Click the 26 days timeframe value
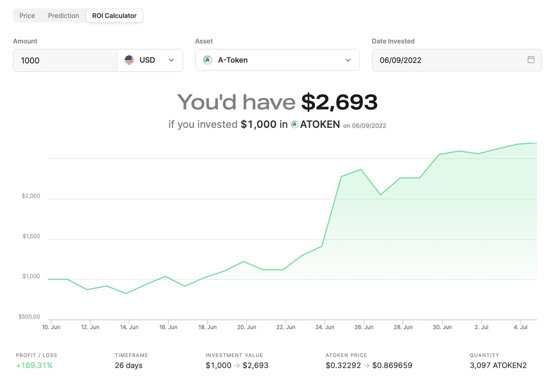Viewport: 552px width, 392px height. [x=129, y=365]
